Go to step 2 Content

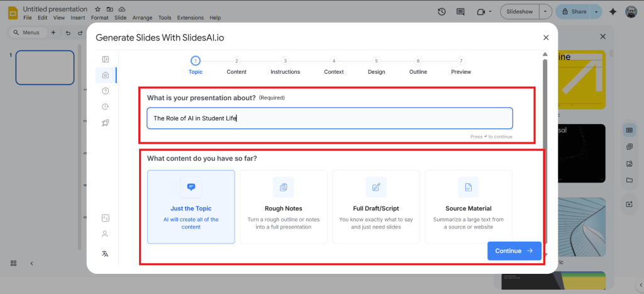[x=236, y=66]
